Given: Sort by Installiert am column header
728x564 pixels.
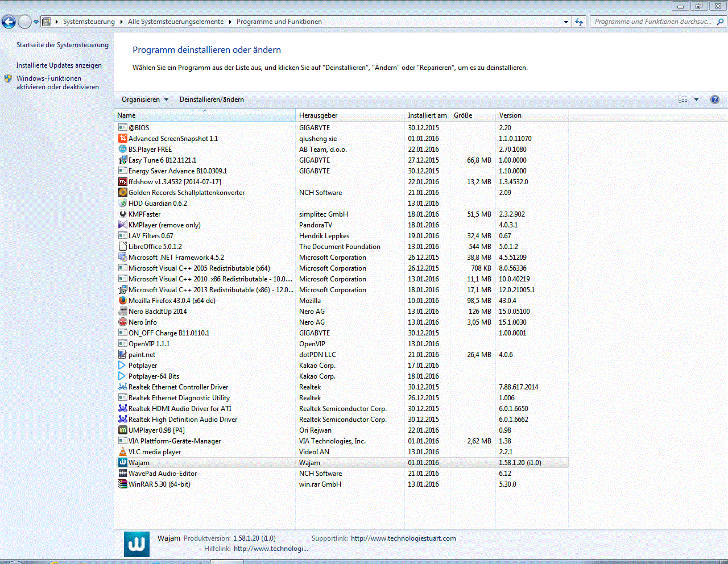Looking at the screenshot, I should pyautogui.click(x=427, y=115).
